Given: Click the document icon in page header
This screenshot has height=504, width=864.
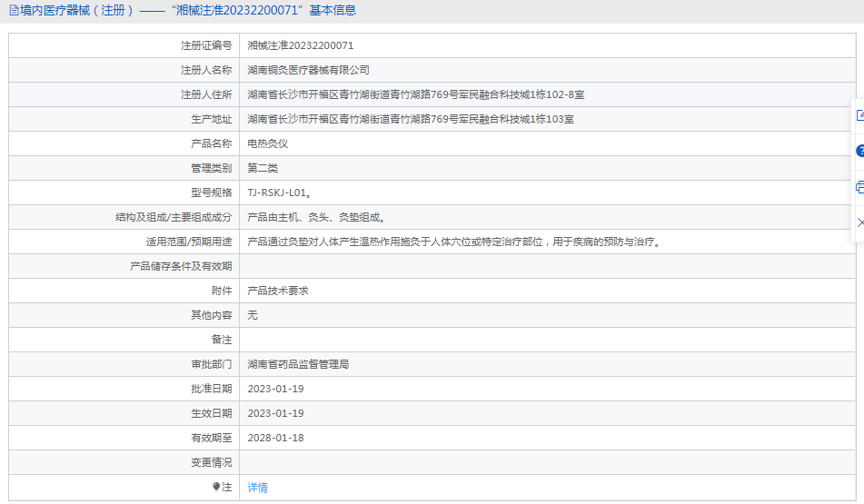Looking at the screenshot, I should pyautogui.click(x=14, y=11).
